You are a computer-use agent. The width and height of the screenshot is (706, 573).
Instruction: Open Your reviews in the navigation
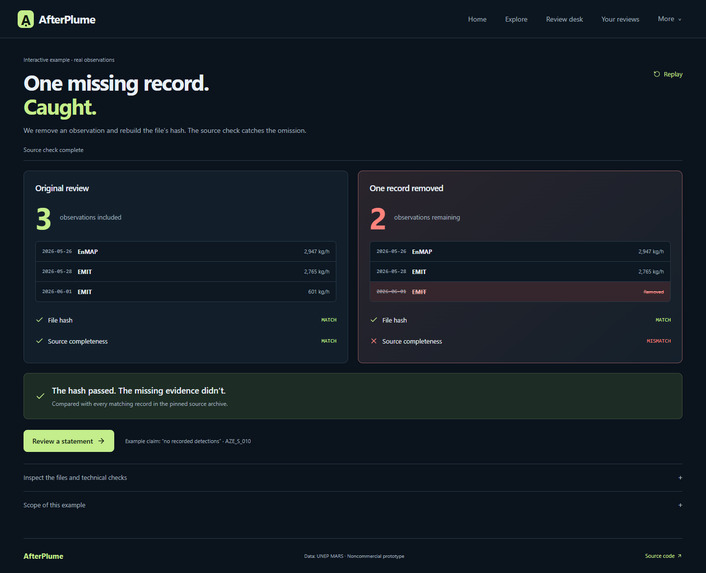tap(620, 19)
